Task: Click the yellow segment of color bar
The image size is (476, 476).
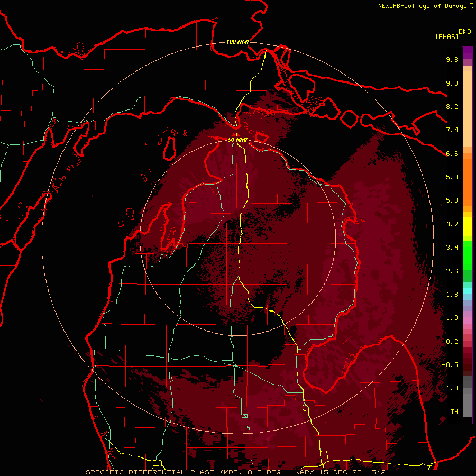Action: 467,226
